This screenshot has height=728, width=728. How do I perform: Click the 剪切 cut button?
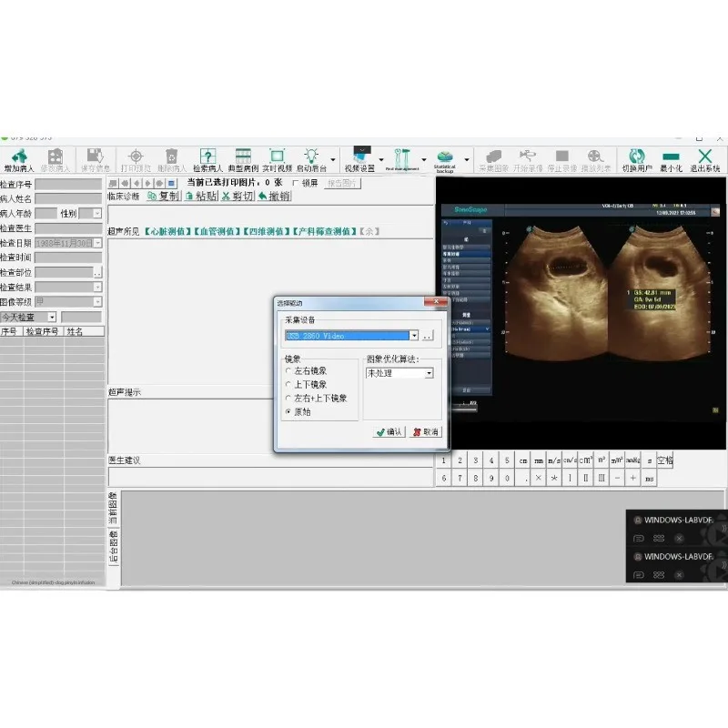pos(238,196)
